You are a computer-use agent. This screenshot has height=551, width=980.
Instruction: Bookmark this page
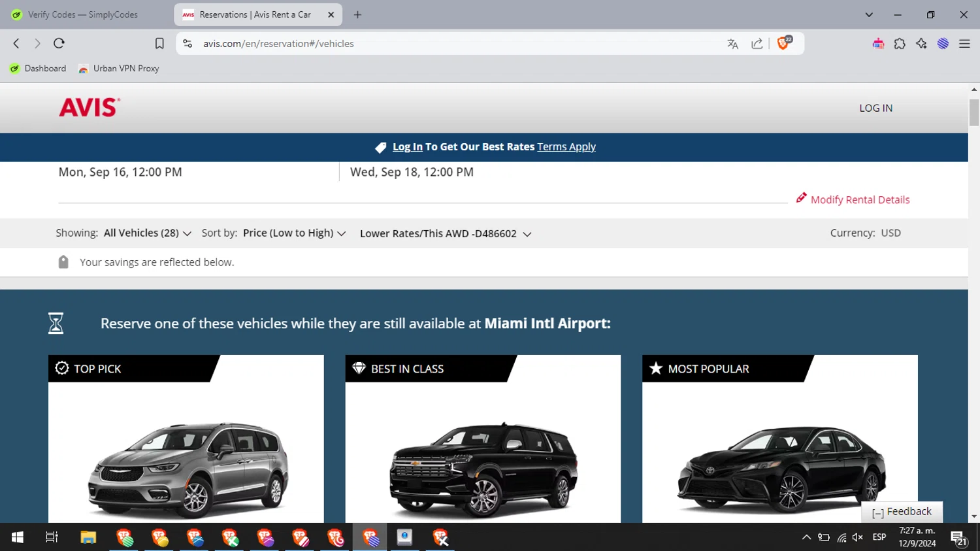click(159, 44)
